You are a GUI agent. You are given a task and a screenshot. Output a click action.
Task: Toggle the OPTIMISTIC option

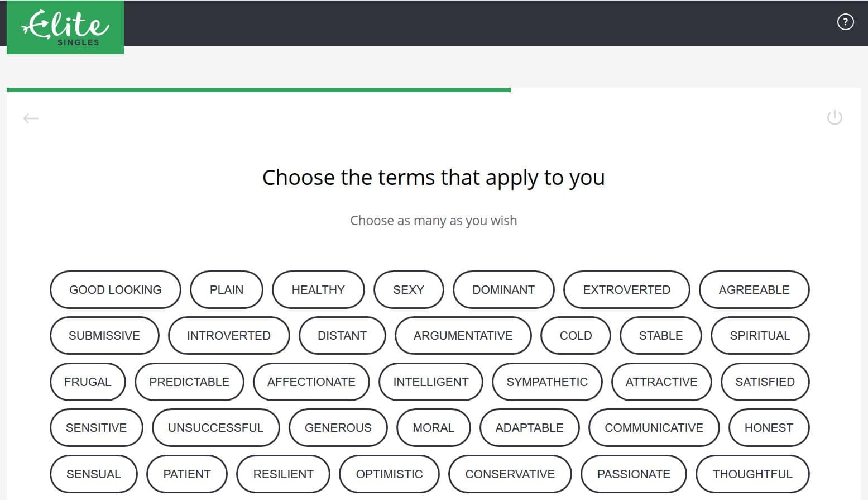389,474
